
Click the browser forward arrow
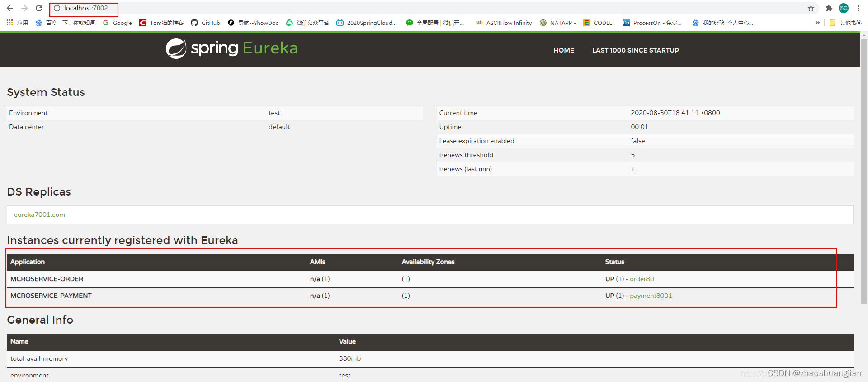click(x=24, y=8)
